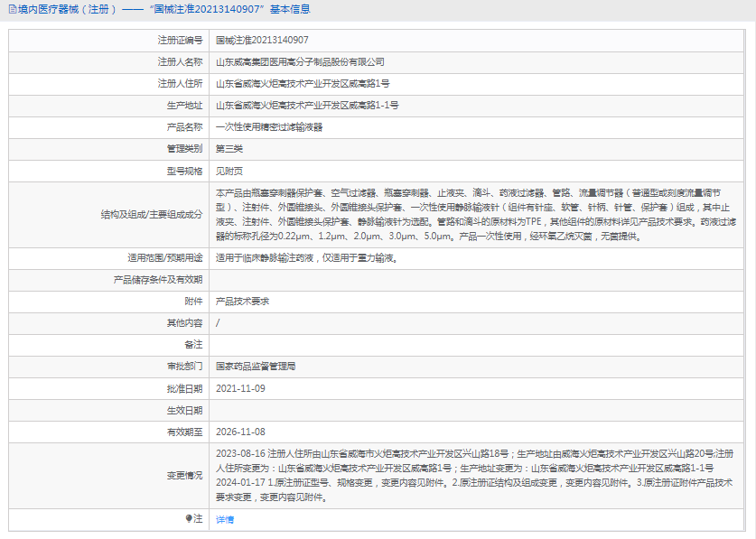This screenshot has width=756, height=539.
Task: Click the 审批部门 label
Action: [x=184, y=367]
